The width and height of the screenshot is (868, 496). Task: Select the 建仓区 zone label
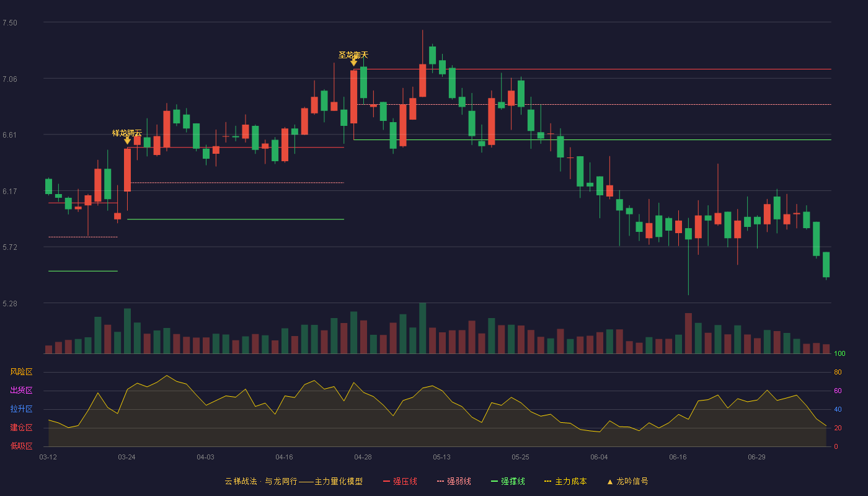(x=21, y=428)
